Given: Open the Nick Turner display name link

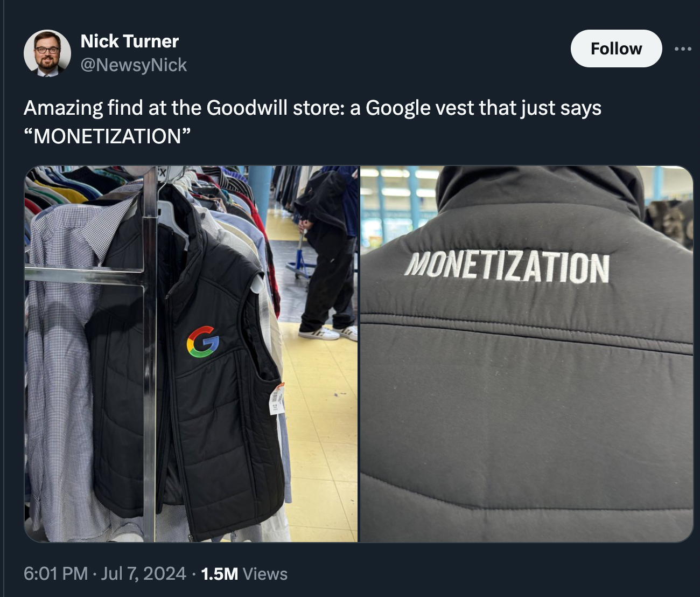Looking at the screenshot, I should (129, 41).
